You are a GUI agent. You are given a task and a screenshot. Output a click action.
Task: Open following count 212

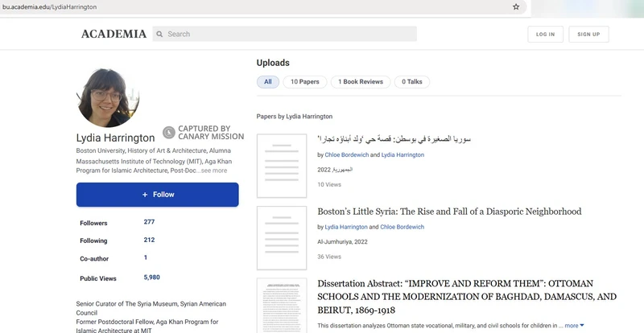point(149,240)
